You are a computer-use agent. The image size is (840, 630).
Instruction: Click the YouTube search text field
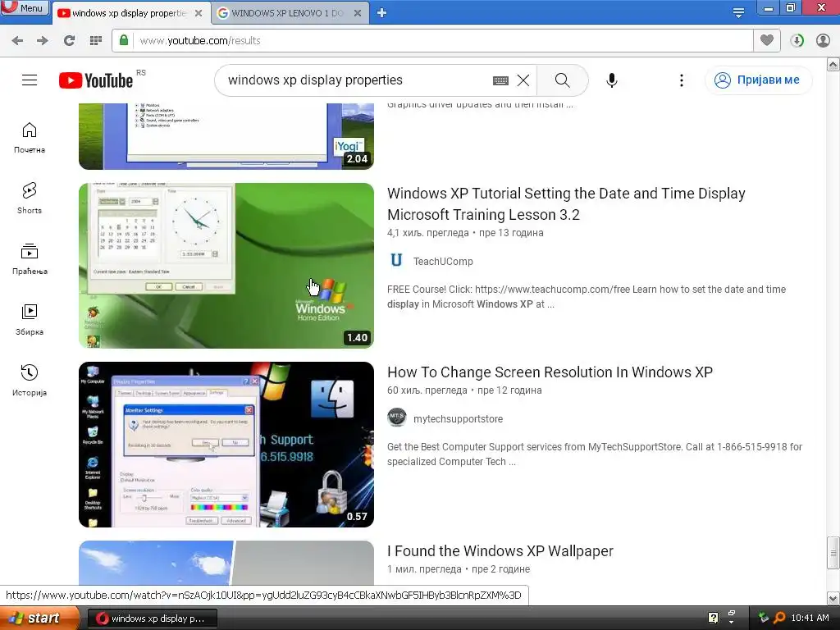coord(354,80)
